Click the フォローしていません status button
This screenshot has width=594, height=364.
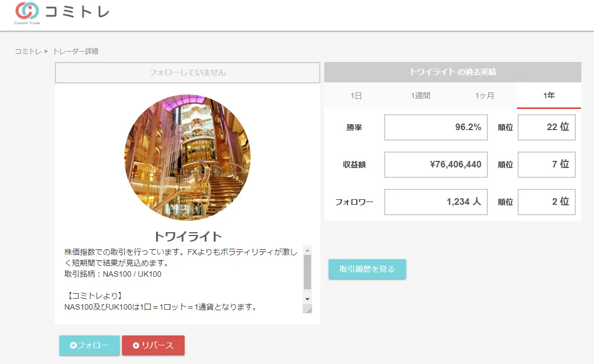coord(187,72)
